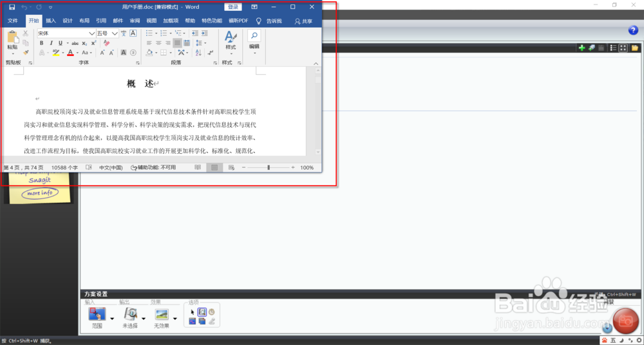The width and height of the screenshot is (644, 345).
Task: Toggle Italic formatting in Word ribbon
Action: 52,43
